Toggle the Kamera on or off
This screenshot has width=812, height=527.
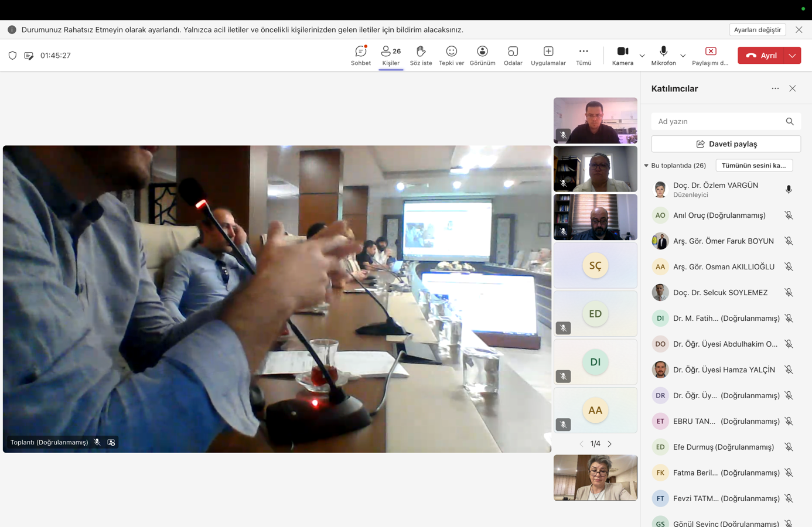pos(622,55)
